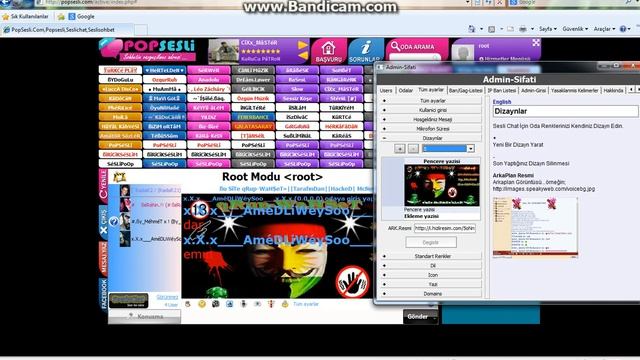Open the browser Araçlar menu
The width and height of the screenshot is (640, 360).
[604, 29]
